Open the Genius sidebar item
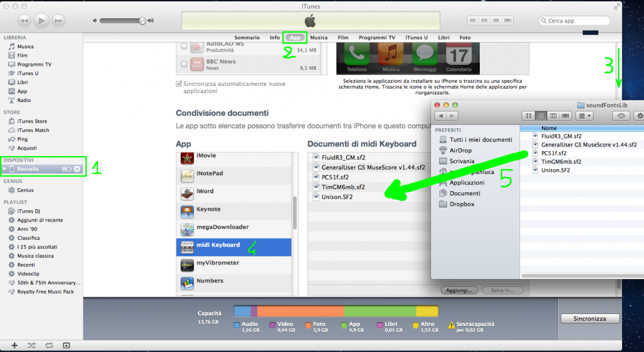The width and height of the screenshot is (644, 352). [x=25, y=190]
